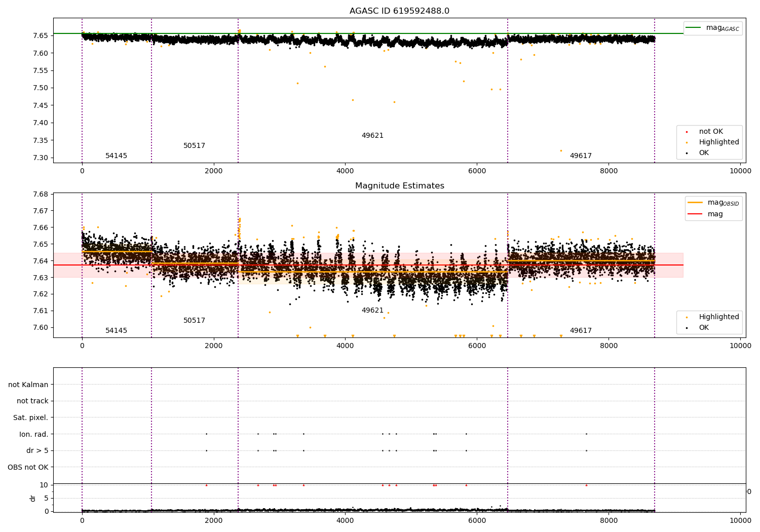760x532 pixels.
Task: Select 'Highlighted' in the middle plot legend
Action: (719, 317)
